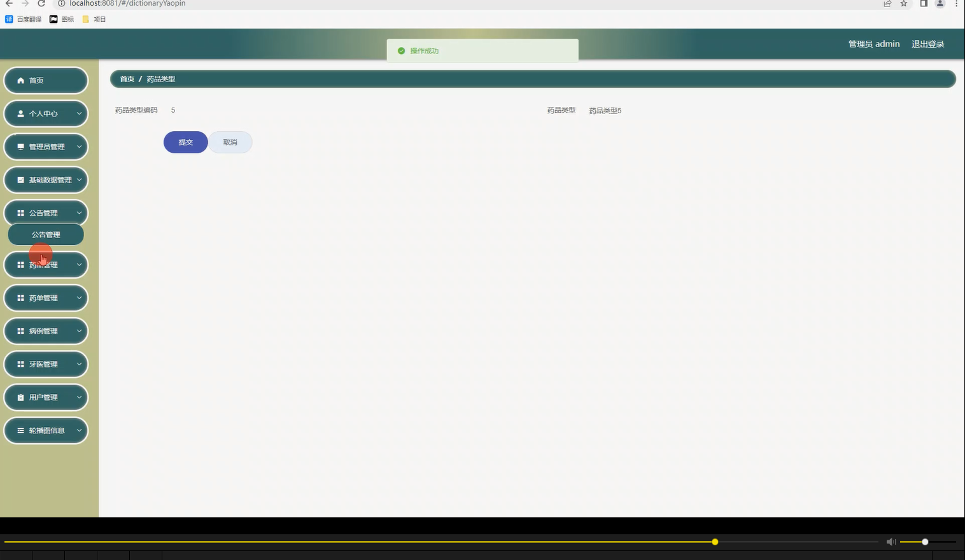Click the monitor icon beside 管理员管理
This screenshot has width=965, height=560.
[x=20, y=147]
